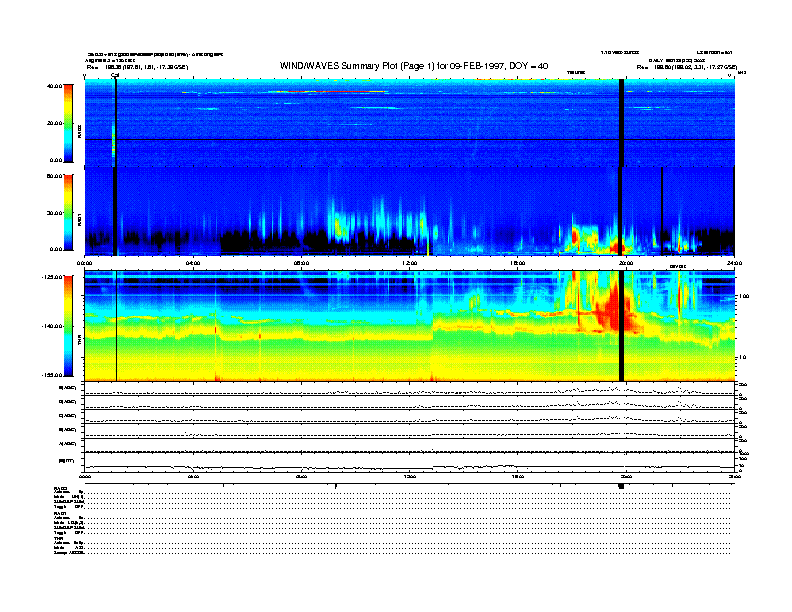The image size is (792, 612).
Task: Click the bottom magnetic field line plot label
Action: (x=67, y=461)
